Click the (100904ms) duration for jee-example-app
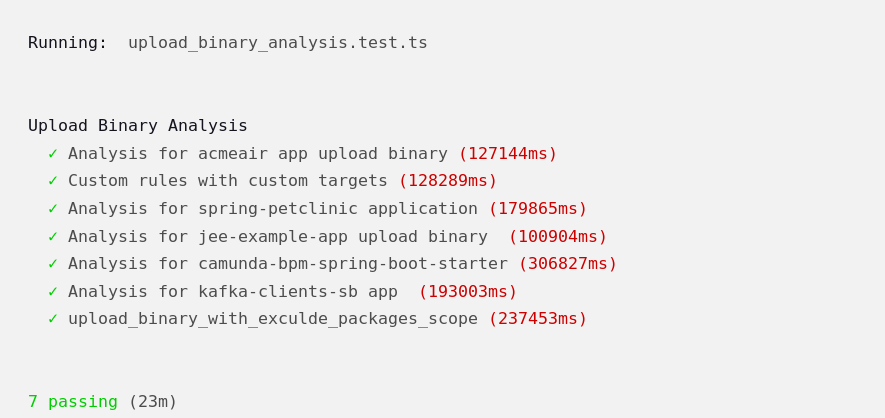Screen dimensions: 885x418 point(557,237)
